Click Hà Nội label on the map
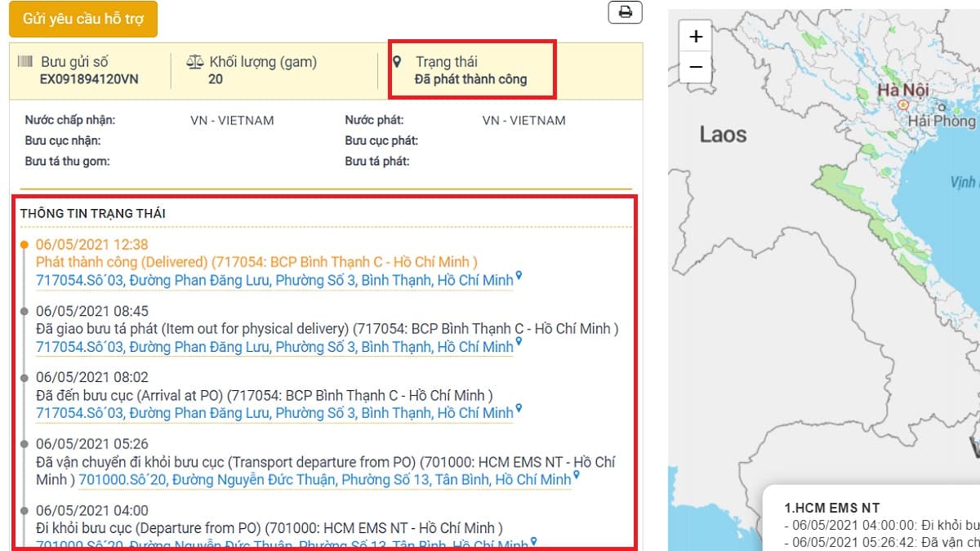This screenshot has height=551, width=980. pyautogui.click(x=904, y=90)
